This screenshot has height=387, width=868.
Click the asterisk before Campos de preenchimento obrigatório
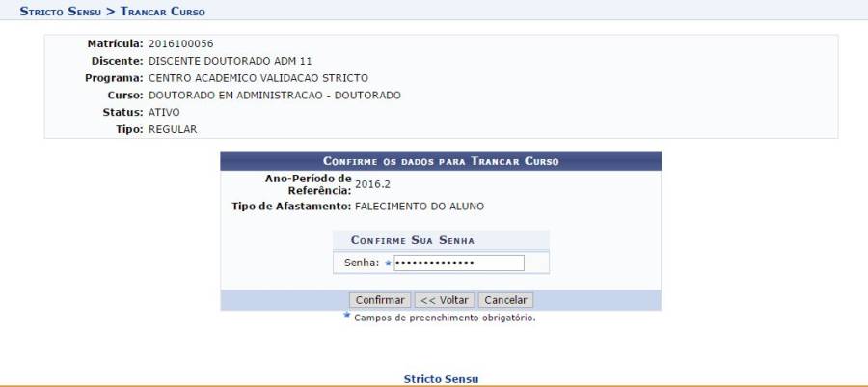pos(347,316)
